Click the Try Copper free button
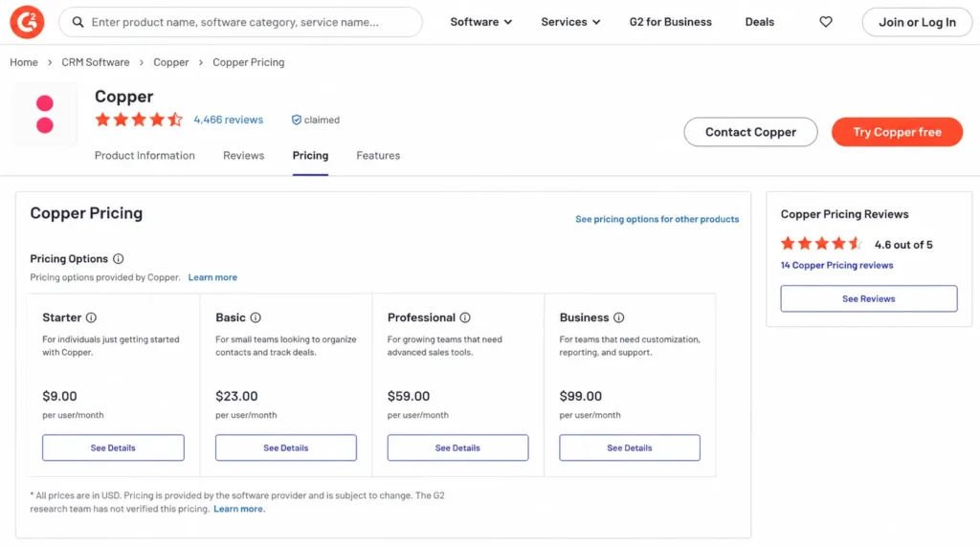The width and height of the screenshot is (980, 546). pos(897,132)
